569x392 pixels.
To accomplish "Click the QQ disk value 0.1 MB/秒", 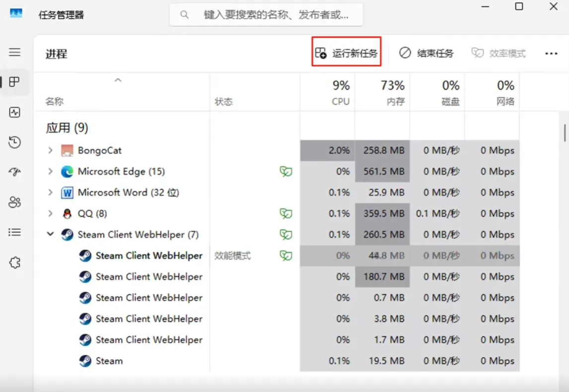I will pyautogui.click(x=437, y=213).
